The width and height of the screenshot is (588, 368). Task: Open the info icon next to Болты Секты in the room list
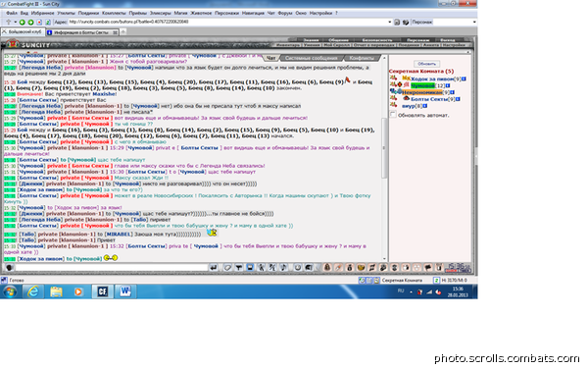(x=458, y=99)
